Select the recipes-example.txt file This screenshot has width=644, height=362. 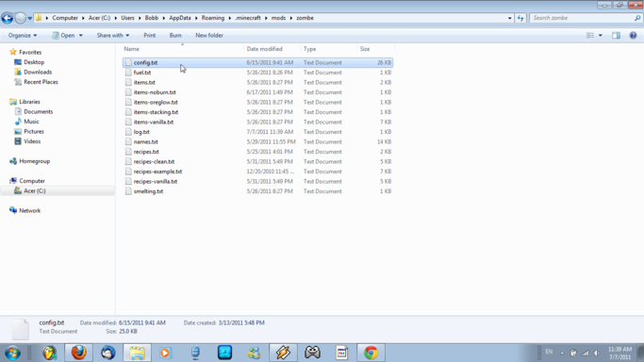tap(258, 172)
